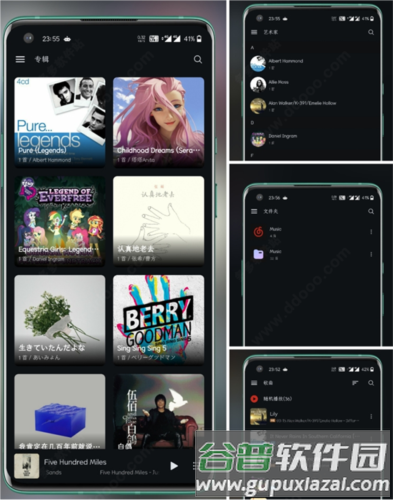Tap search icon on folders screen
This screenshot has height=500, width=393.
pyautogui.click(x=371, y=211)
